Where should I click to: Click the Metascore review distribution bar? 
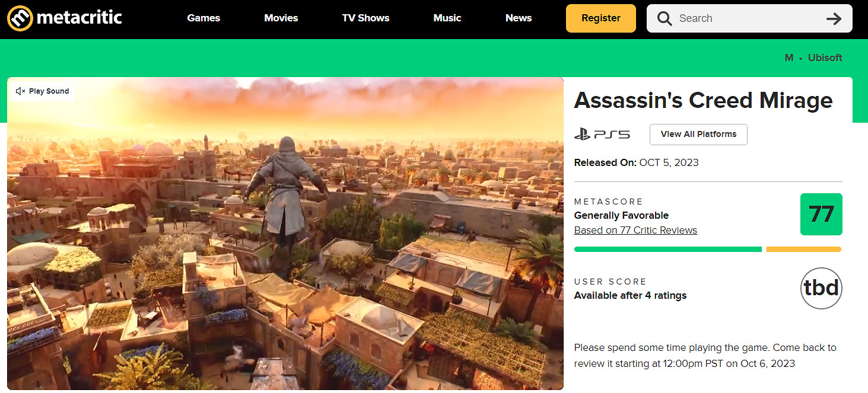[707, 250]
